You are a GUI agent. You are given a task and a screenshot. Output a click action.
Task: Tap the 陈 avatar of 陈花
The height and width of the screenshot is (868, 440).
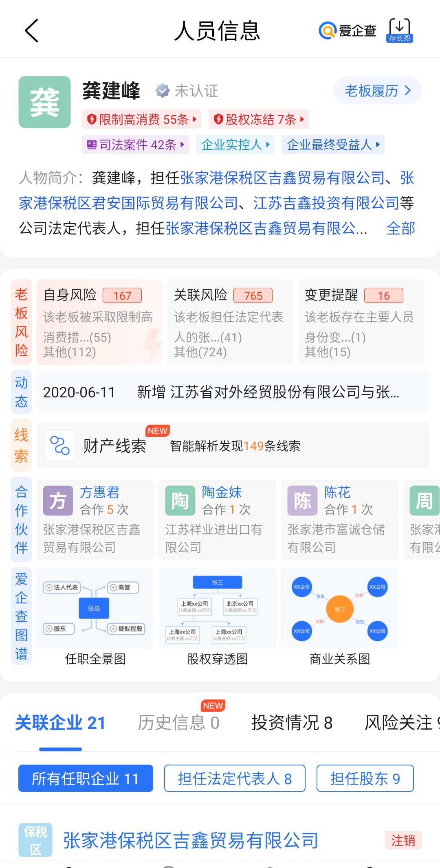302,501
